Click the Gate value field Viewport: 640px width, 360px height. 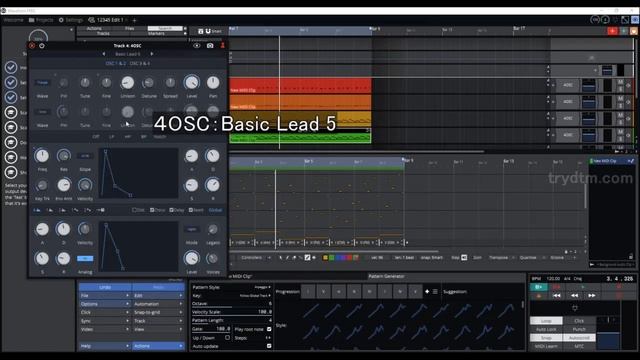(x=211, y=329)
